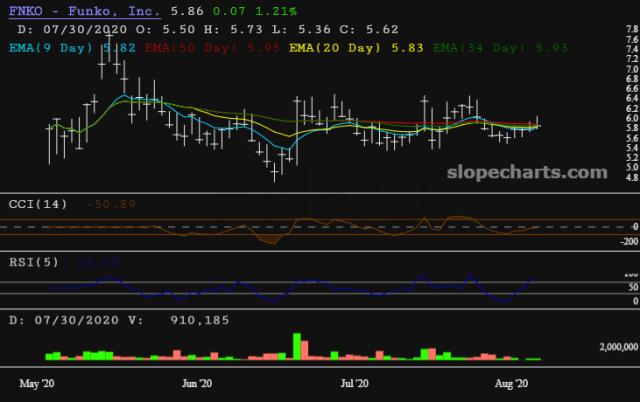Viewport: 640px width, 402px height.
Task: Click the 4.8 price axis label
Action: pos(632,178)
